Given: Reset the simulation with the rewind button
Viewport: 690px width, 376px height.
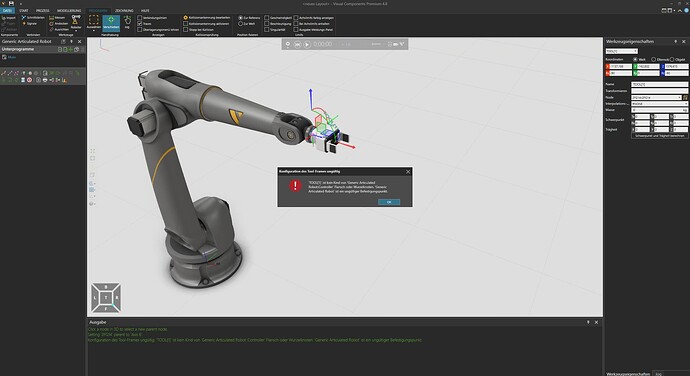Looking at the screenshot, I should click(x=297, y=44).
